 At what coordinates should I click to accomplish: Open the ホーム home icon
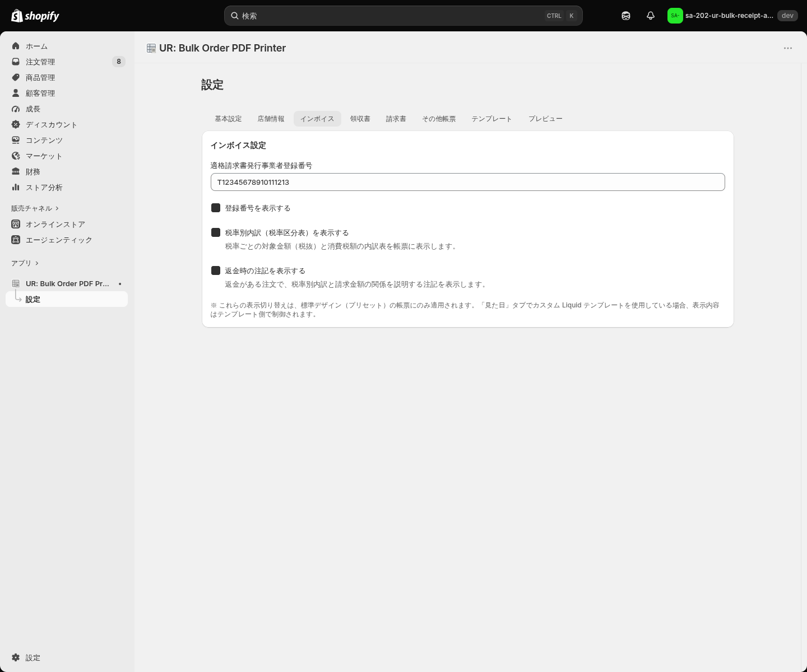coord(16,46)
